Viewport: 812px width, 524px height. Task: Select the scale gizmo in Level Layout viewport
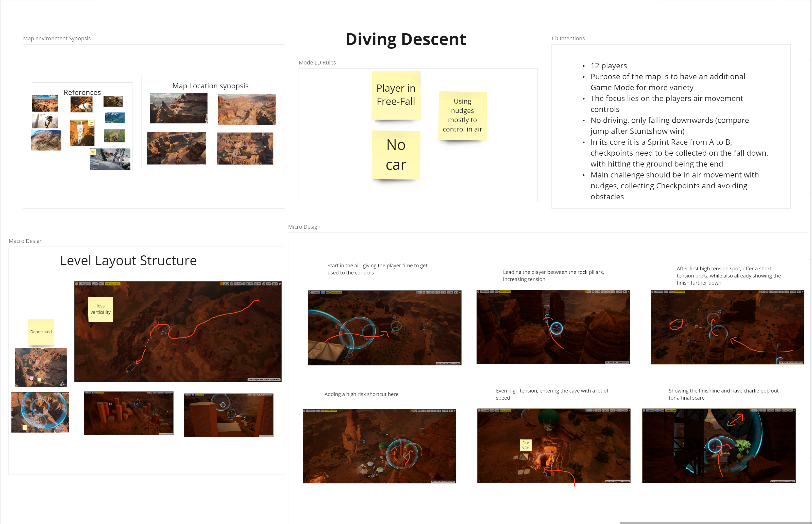click(228, 284)
